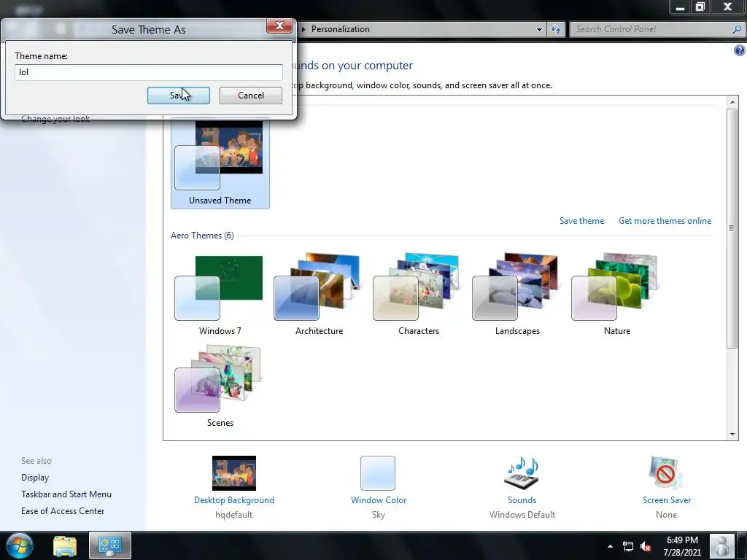
Task: Show hidden tray icons arrow
Action: [610, 546]
